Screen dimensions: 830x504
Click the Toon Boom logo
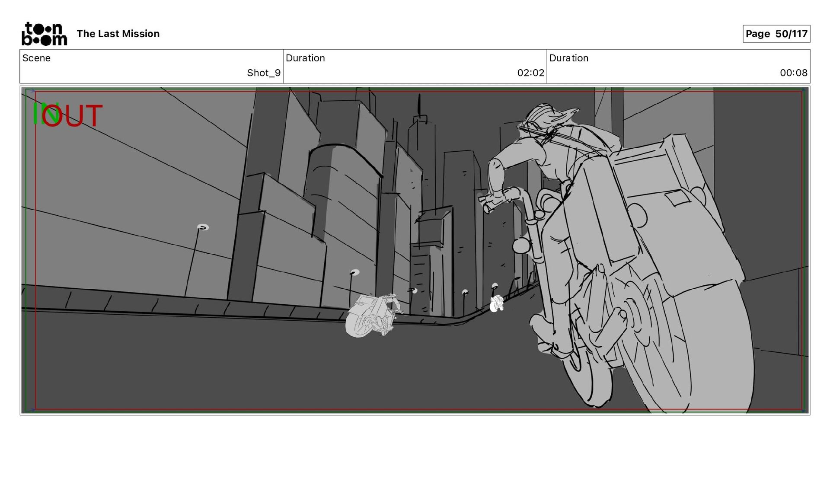point(44,34)
